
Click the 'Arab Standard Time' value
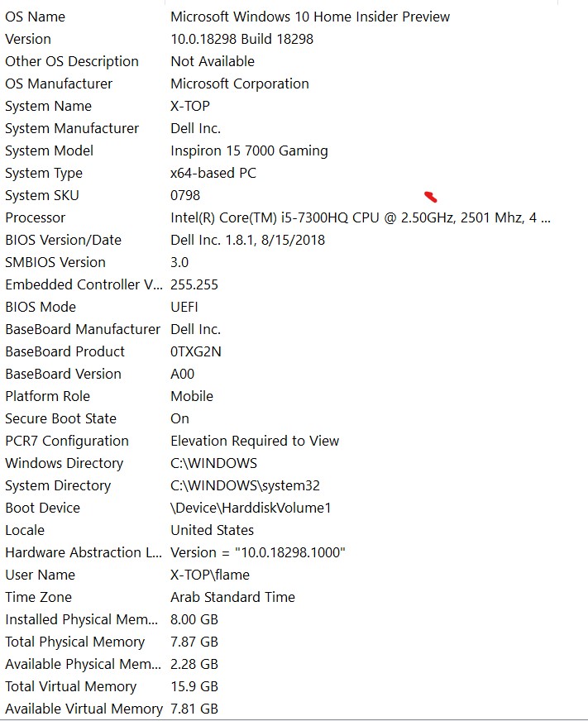point(232,597)
